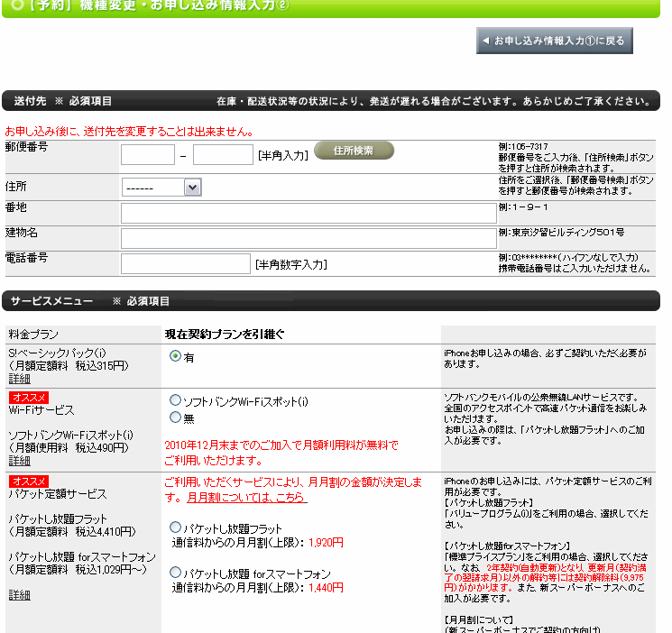
Task: Choose the ソフトバンクWi-Fiスポット(i) radio option
Action: [175, 399]
